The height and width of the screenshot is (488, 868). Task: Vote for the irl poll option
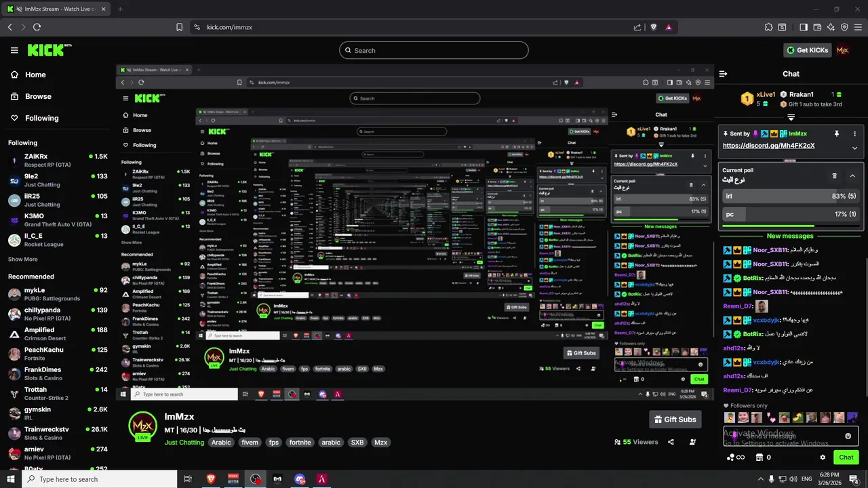(x=791, y=196)
